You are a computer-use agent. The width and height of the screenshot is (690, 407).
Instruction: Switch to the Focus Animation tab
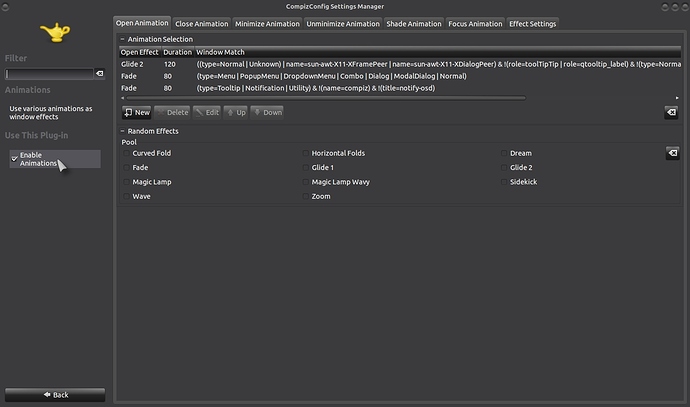pos(475,24)
